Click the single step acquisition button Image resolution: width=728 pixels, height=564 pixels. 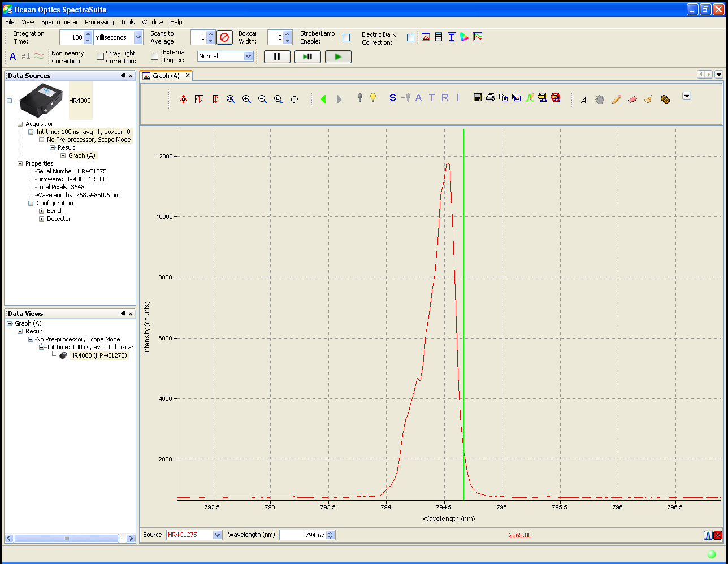click(307, 57)
